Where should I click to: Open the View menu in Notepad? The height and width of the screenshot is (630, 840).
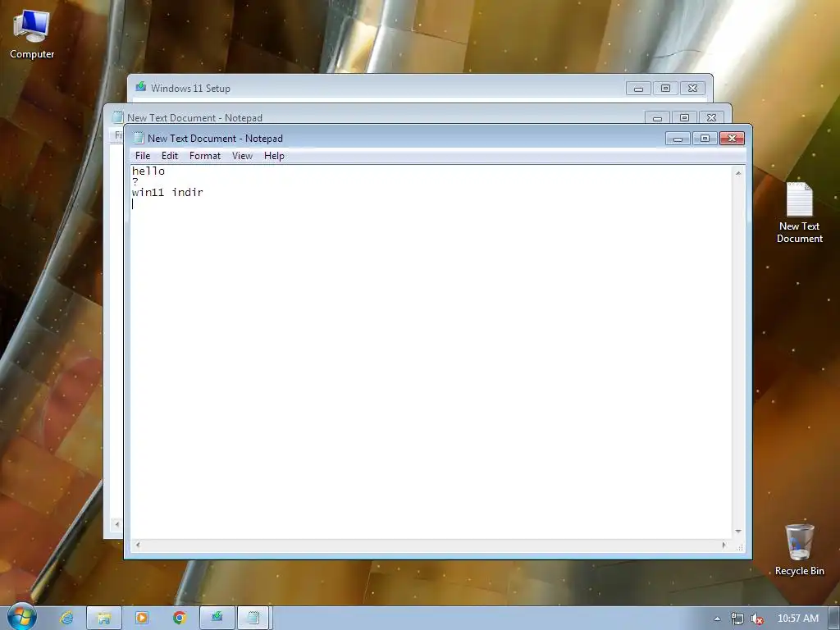click(x=242, y=156)
